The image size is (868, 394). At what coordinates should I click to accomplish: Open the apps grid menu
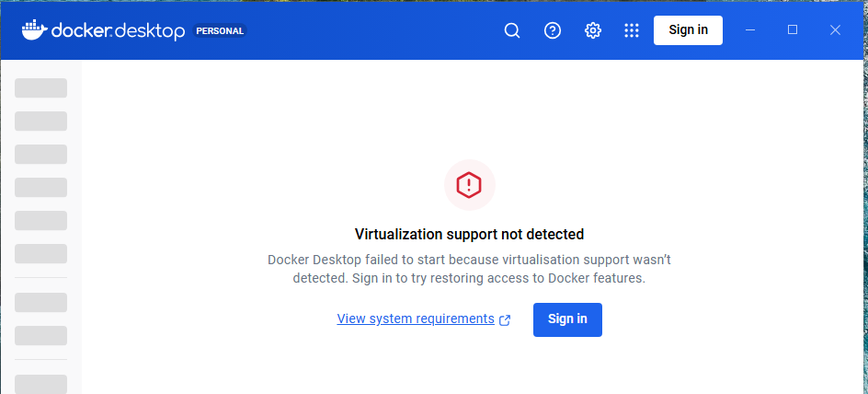632,30
